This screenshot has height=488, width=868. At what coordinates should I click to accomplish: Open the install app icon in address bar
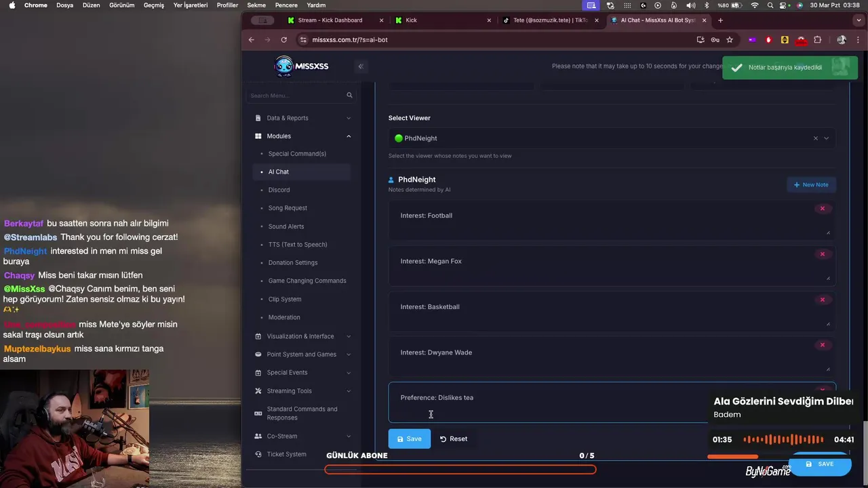click(x=701, y=40)
